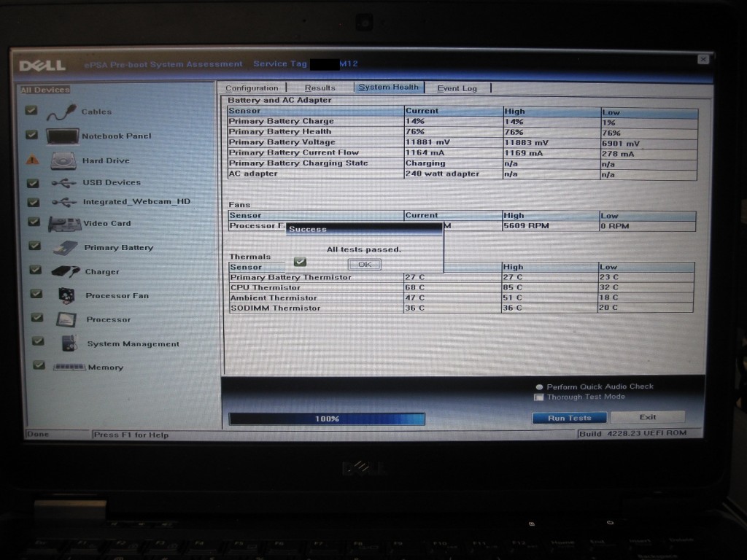Screen dimensions: 747x560
Task: Toggle the Processor checkbox
Action: tap(37, 318)
